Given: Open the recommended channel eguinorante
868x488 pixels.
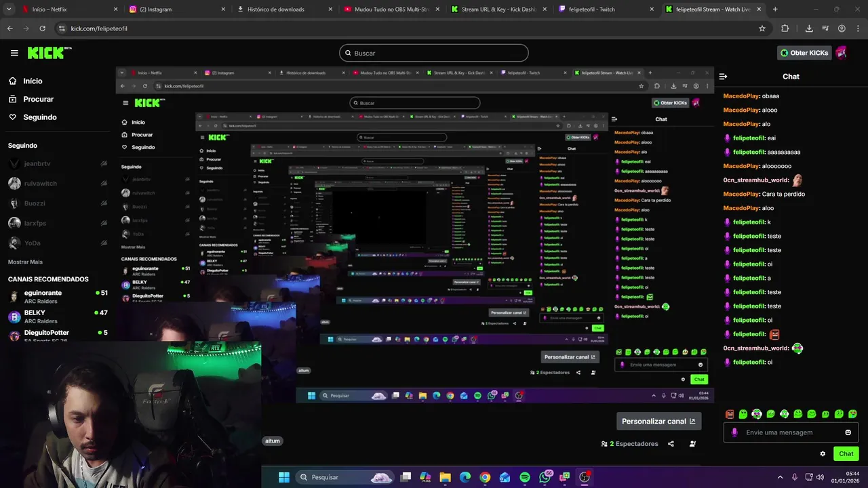Looking at the screenshot, I should [58, 297].
